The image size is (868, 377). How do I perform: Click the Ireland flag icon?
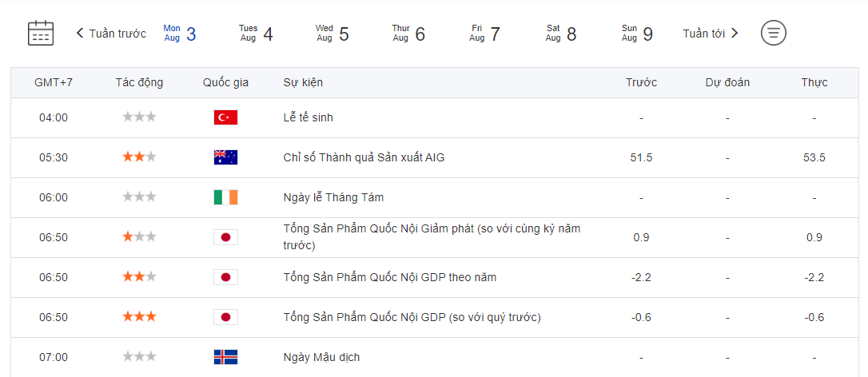pos(225,197)
